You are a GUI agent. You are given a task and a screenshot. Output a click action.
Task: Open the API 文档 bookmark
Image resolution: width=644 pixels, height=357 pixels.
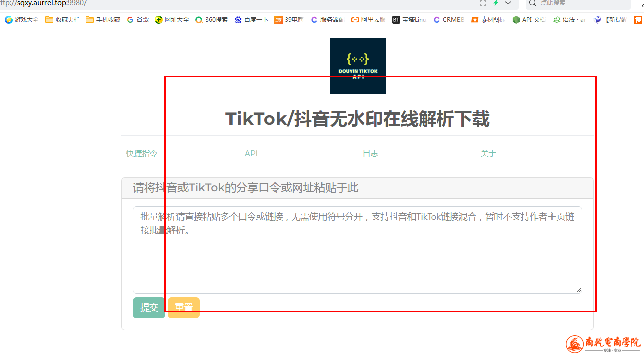[529, 20]
